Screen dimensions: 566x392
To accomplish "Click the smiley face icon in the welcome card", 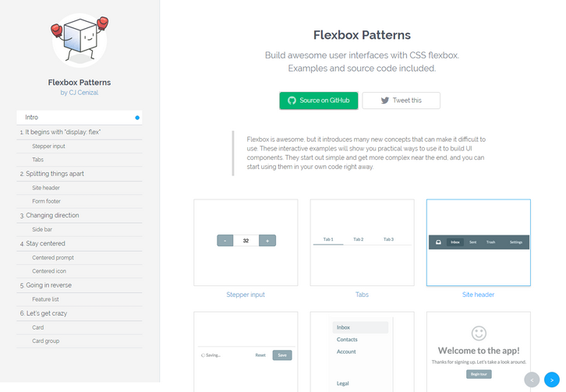I will coord(479,333).
